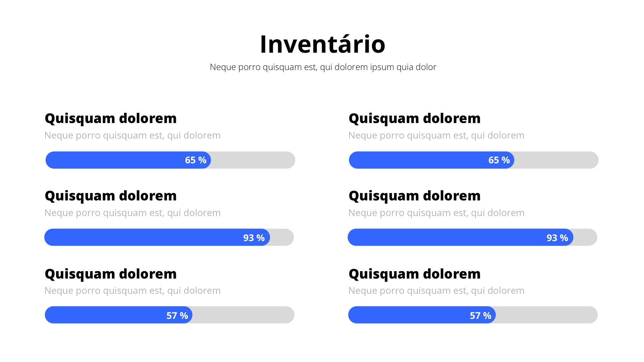The width and height of the screenshot is (644, 362).
Task: Click the 65 % label in left column
Action: [196, 160]
